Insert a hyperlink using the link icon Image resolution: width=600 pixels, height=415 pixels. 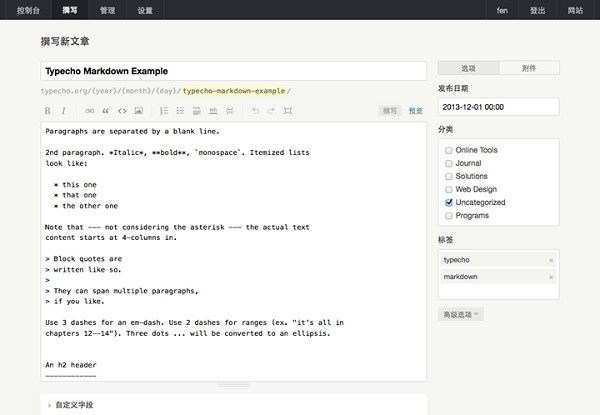point(89,110)
